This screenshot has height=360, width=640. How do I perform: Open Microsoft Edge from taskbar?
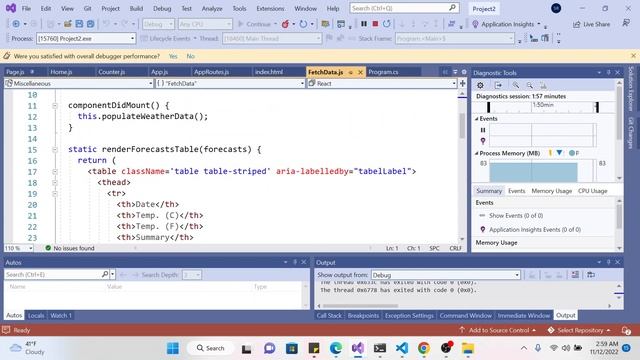coord(336,348)
